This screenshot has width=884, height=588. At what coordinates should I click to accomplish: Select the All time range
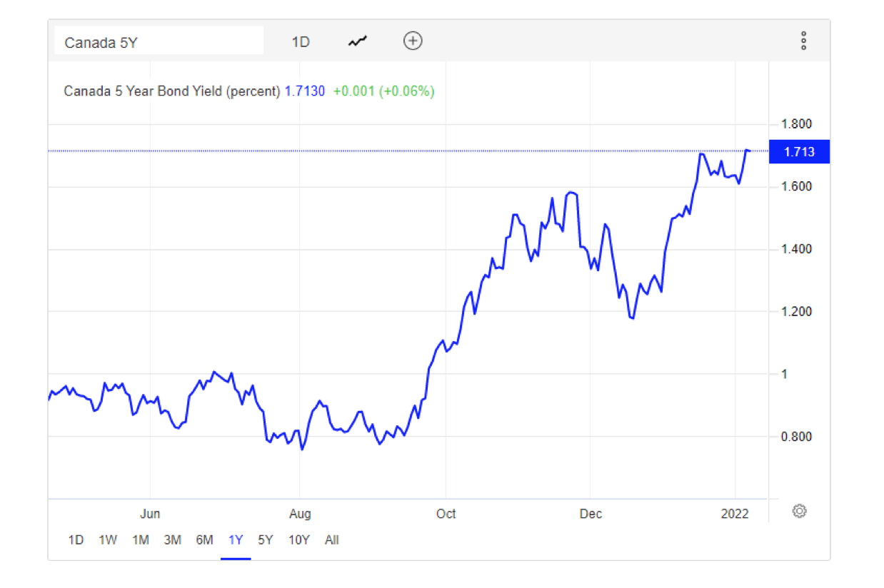(x=331, y=540)
